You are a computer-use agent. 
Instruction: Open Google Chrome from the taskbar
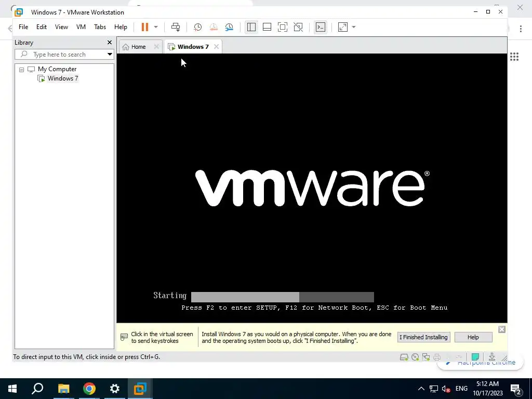[x=89, y=389]
